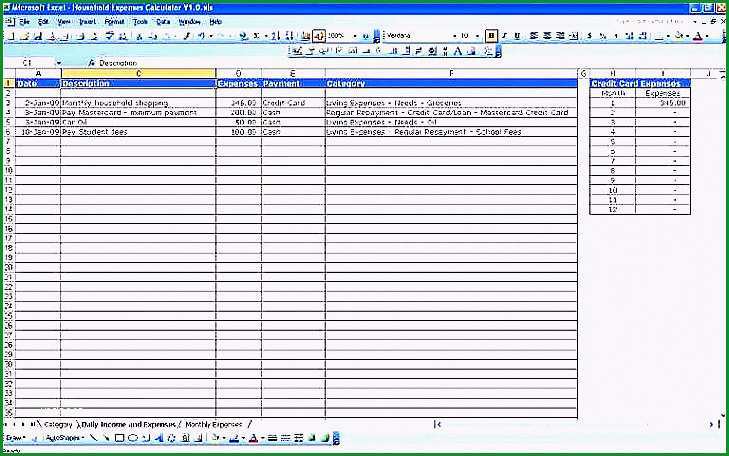Click the red Font Color A swatch in Formatting toolbar
729x456 pixels.
[698, 36]
